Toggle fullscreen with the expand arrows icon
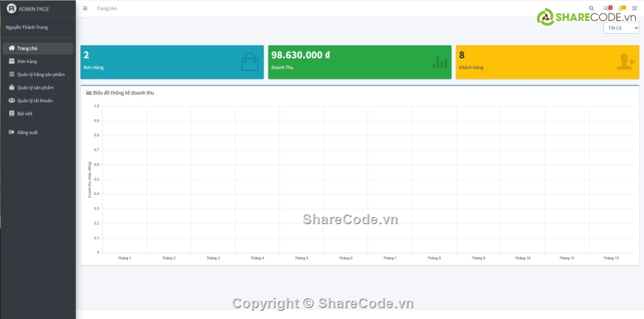The image size is (644, 319). click(x=635, y=8)
